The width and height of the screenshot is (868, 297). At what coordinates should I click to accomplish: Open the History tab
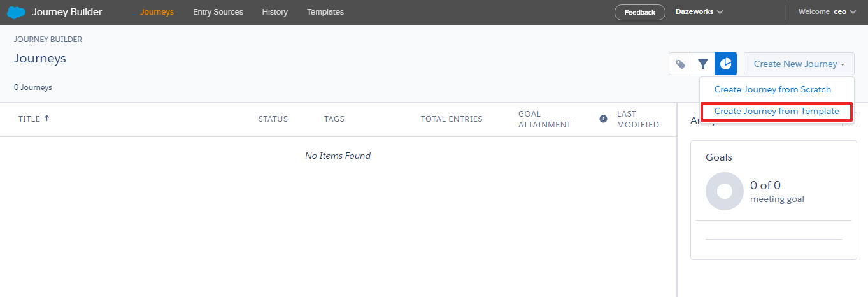[x=274, y=12]
